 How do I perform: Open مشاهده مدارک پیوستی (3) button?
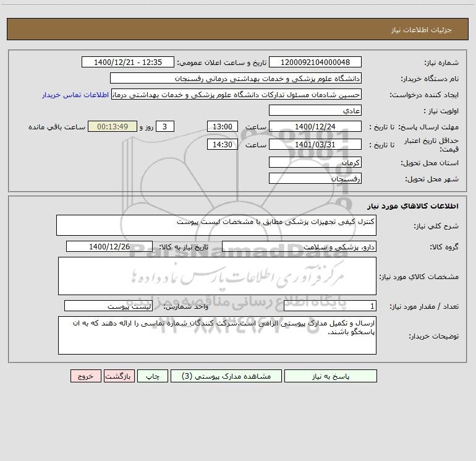226,376
